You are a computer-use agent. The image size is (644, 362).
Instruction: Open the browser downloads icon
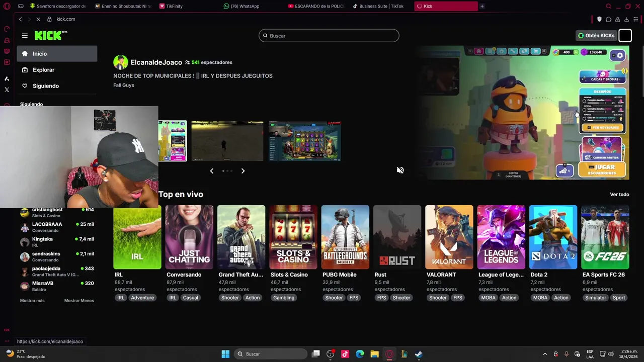626,19
